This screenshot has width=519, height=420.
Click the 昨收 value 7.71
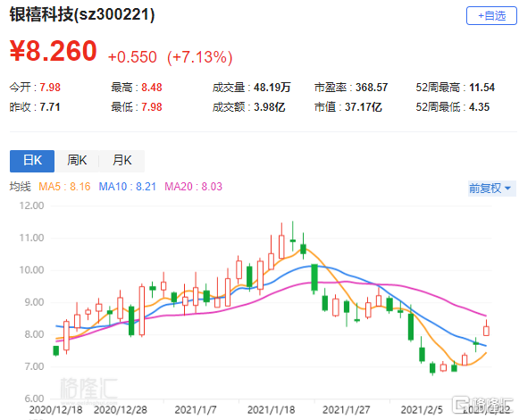click(50, 107)
